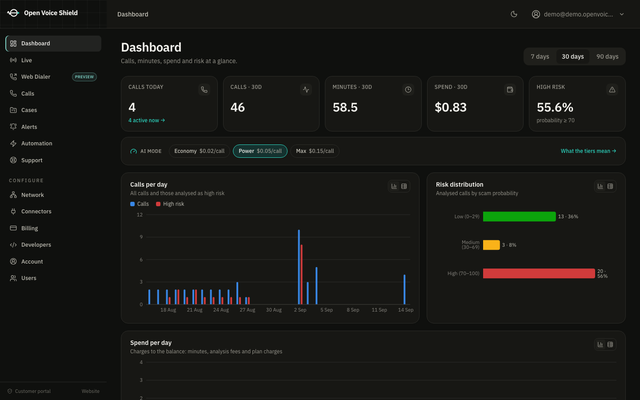Click the Account person icon
640x400 pixels.
pos(13,261)
